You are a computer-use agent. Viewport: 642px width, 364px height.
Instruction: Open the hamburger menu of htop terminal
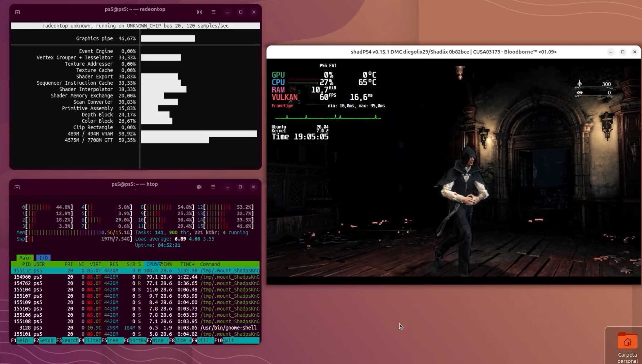coord(213,187)
